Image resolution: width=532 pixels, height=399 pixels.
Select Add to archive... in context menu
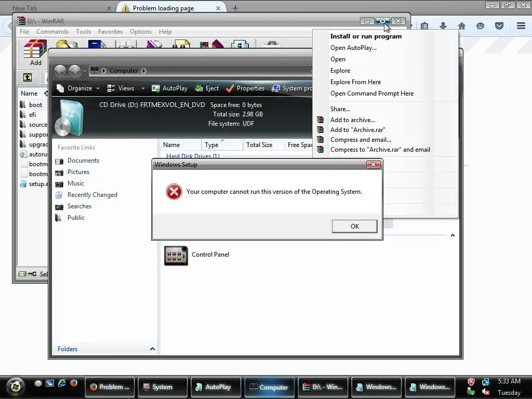point(386,120)
